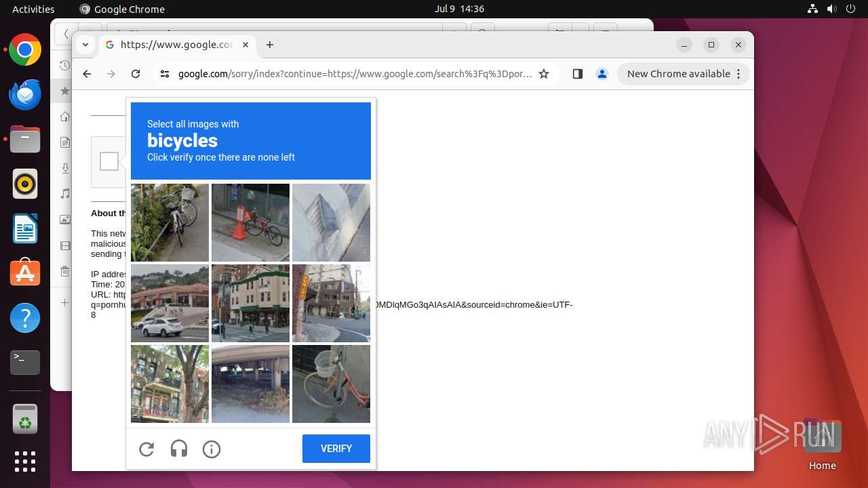Click the browser forward arrow
Image resolution: width=868 pixels, height=488 pixels.
pos(111,74)
